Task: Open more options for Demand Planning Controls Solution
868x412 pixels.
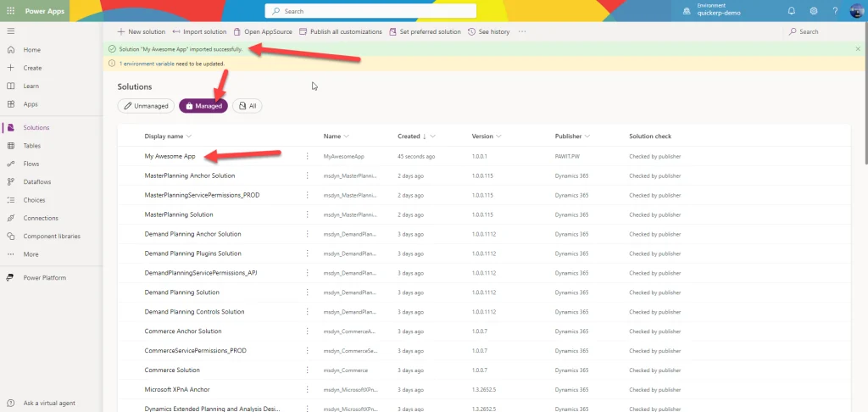Action: [x=307, y=312]
